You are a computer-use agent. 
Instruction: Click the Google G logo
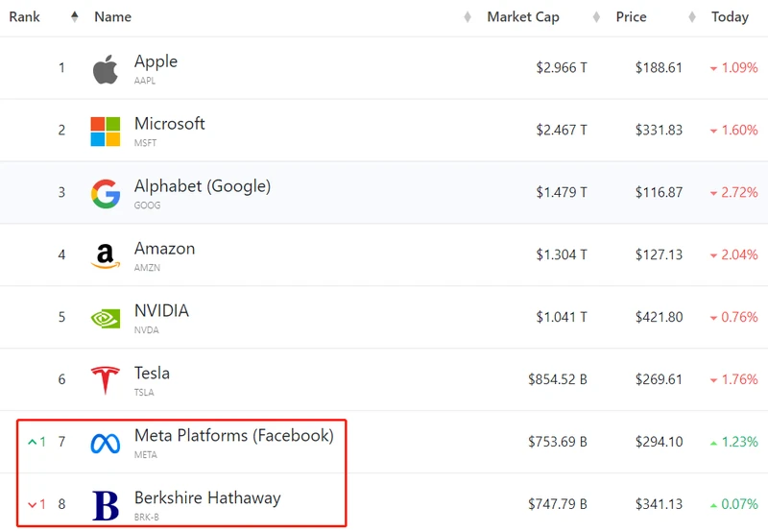[x=106, y=194]
